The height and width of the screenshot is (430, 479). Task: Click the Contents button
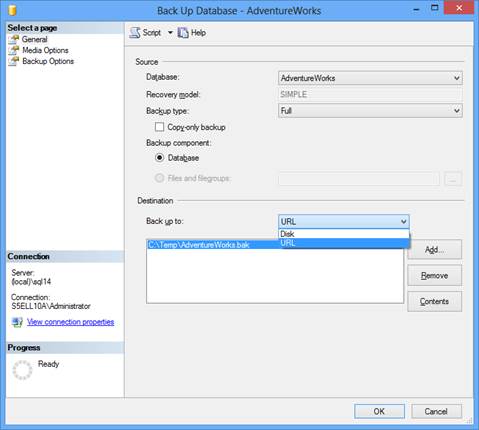point(434,302)
